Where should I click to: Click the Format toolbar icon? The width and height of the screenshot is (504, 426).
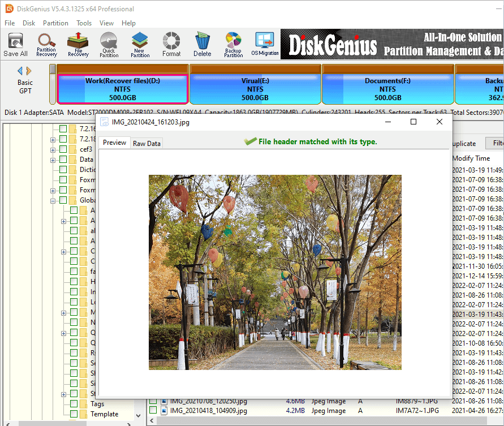coord(171,44)
